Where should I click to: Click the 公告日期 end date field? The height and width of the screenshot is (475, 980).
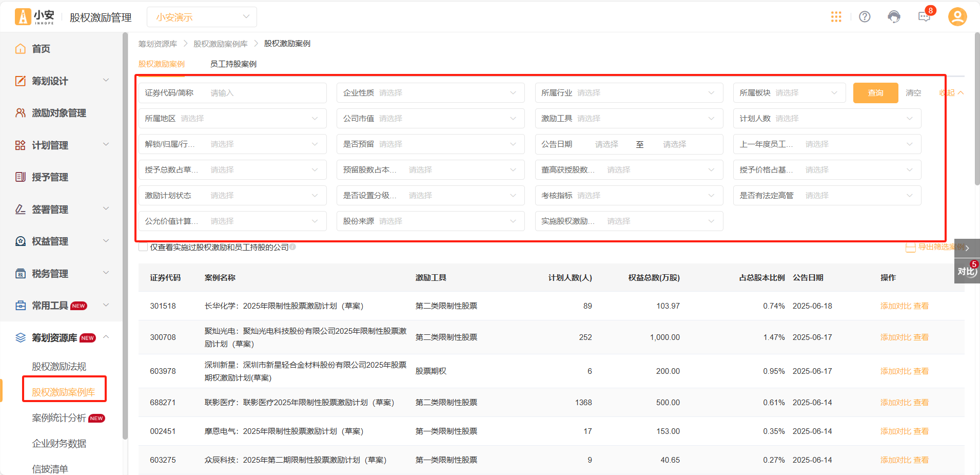674,144
